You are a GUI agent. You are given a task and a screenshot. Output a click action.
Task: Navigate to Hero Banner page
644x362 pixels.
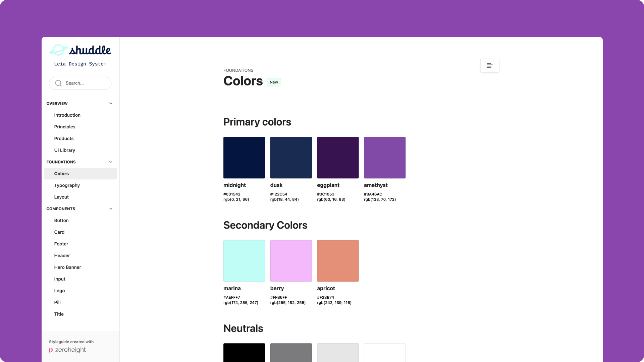coord(67,267)
